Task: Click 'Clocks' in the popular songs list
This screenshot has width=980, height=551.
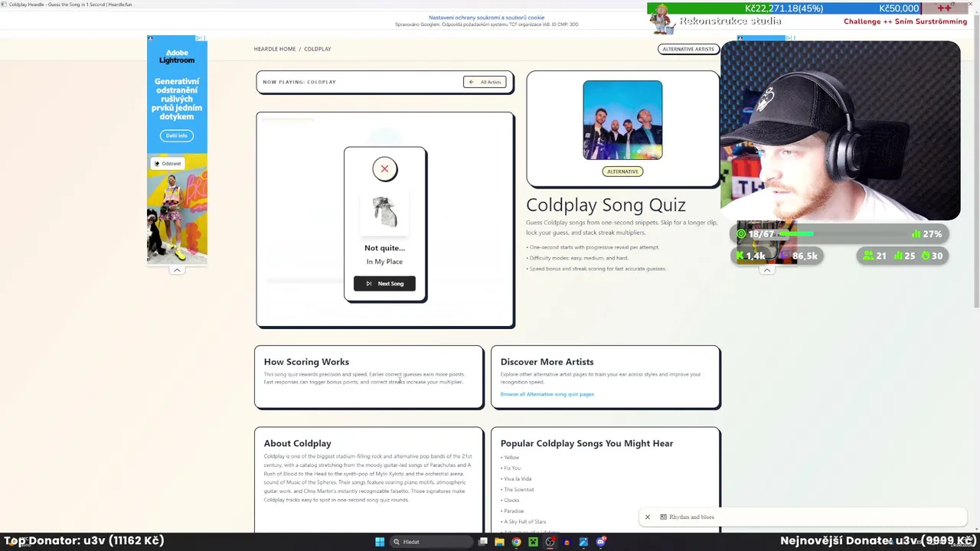Action: tap(511, 500)
